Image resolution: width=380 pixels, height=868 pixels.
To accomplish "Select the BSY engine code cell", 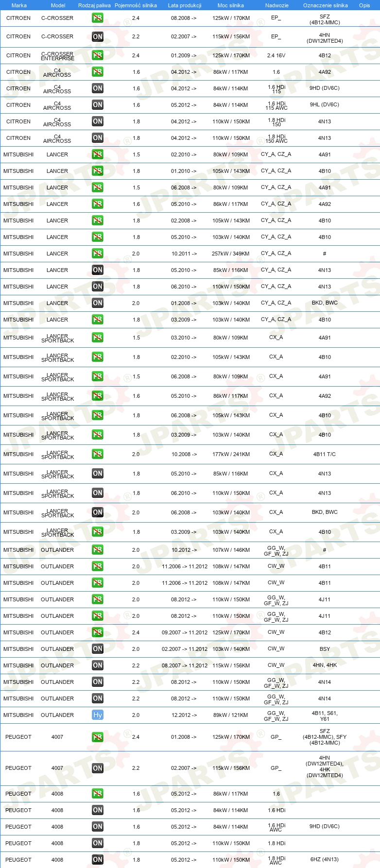I will 325,649.
